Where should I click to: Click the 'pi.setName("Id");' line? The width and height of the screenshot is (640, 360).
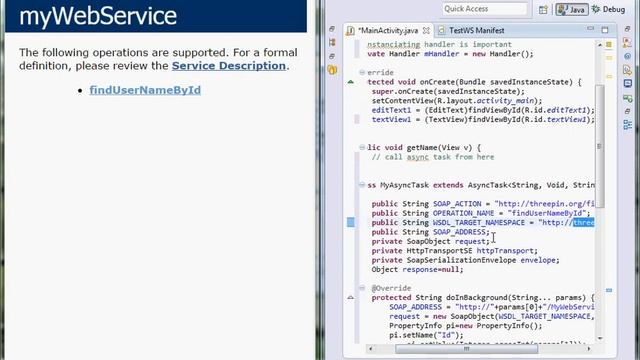click(x=426, y=335)
